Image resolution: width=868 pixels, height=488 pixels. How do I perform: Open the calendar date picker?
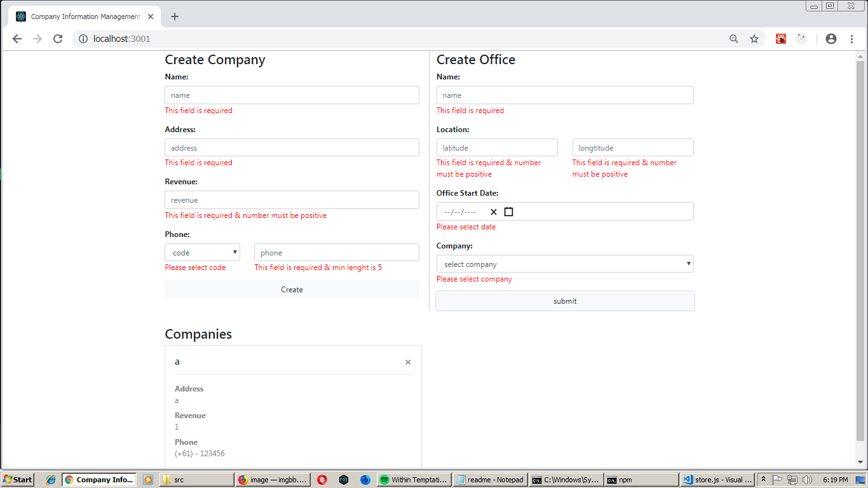pos(508,212)
